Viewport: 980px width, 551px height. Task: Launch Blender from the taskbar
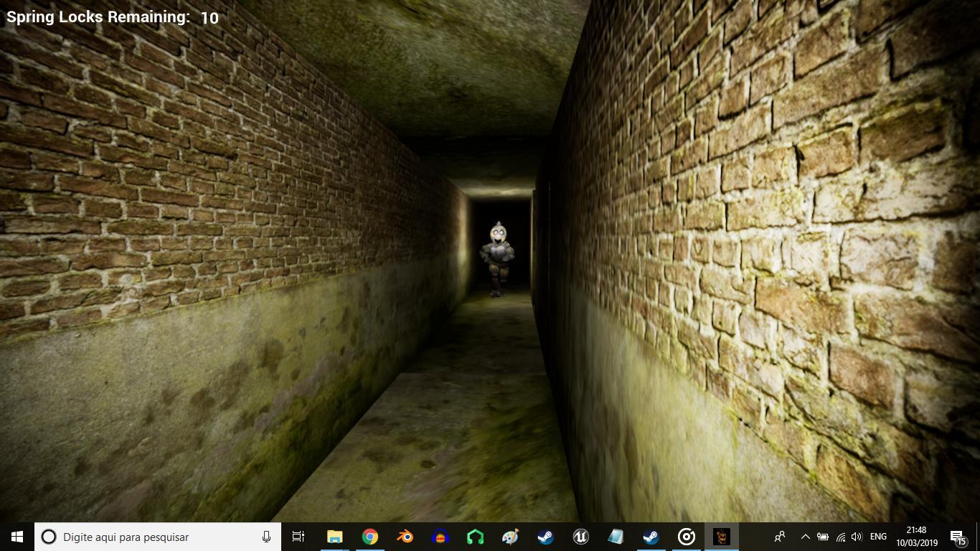405,536
